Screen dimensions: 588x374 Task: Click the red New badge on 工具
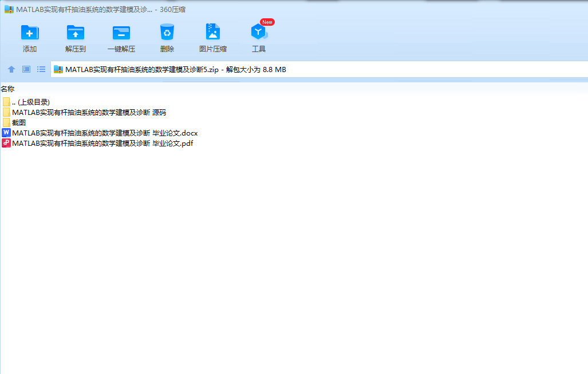[x=267, y=22]
